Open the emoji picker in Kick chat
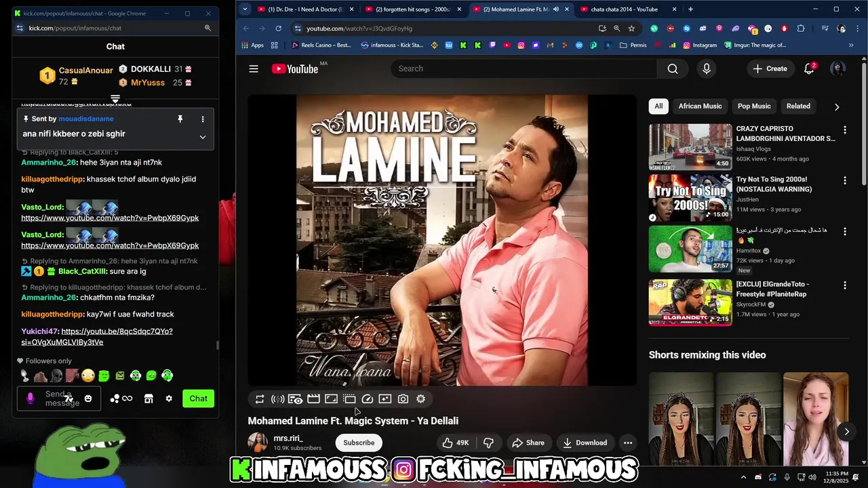The image size is (868, 488). click(88, 399)
